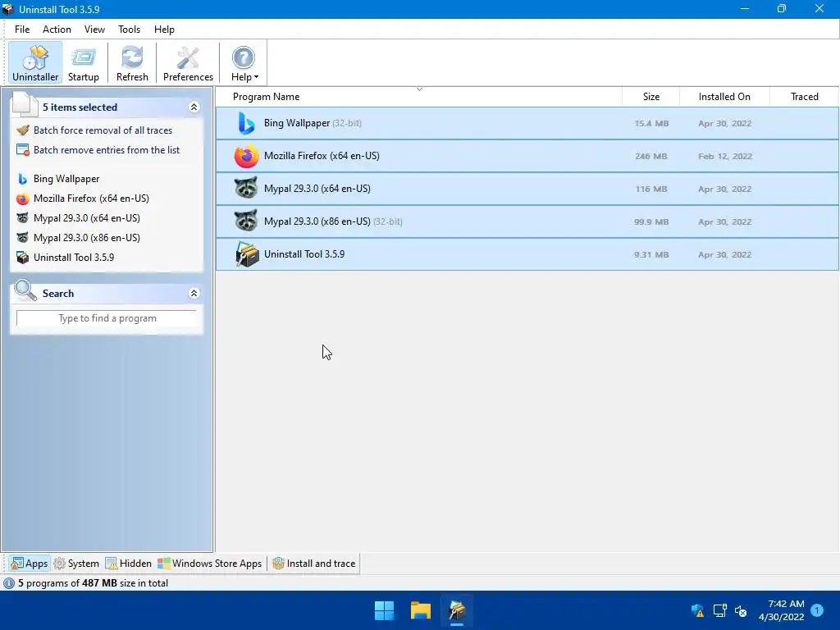The height and width of the screenshot is (630, 840).
Task: Click Batch remove entries from the list
Action: [x=107, y=150]
